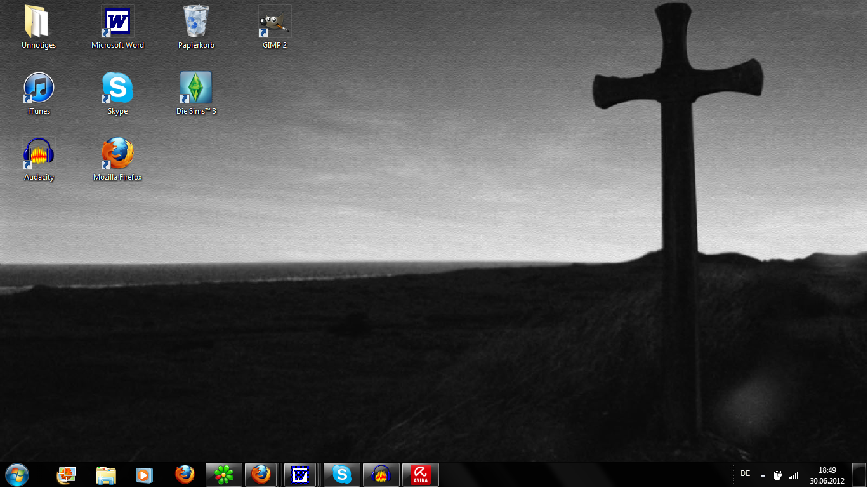
Task: Select the iTunes desktop shortcut
Action: (39, 94)
